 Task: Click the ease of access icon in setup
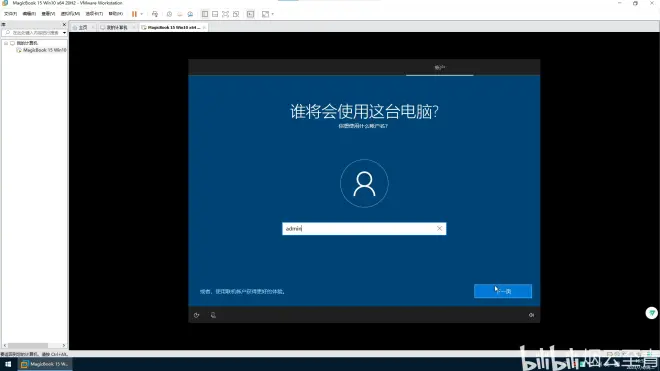[197, 315]
